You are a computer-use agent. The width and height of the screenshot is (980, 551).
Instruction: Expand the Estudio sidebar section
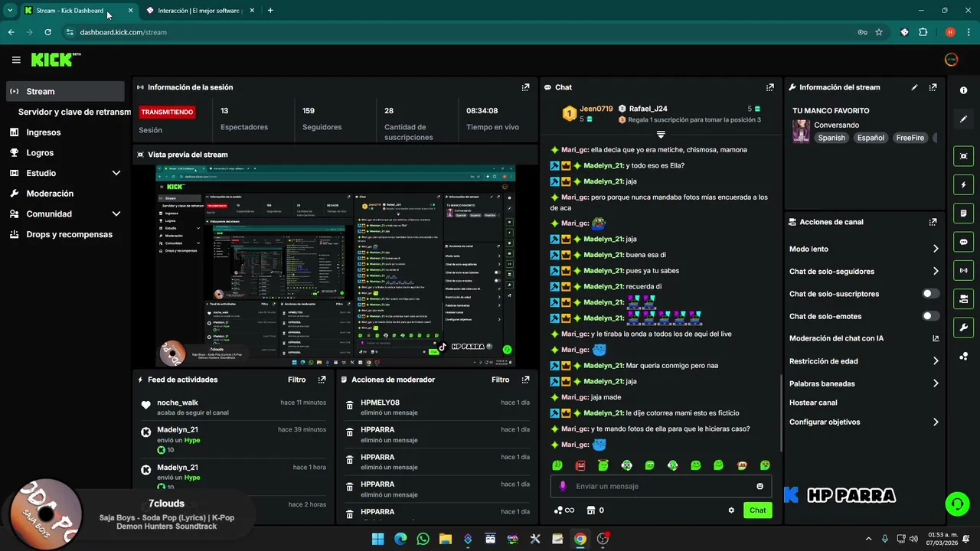click(116, 173)
